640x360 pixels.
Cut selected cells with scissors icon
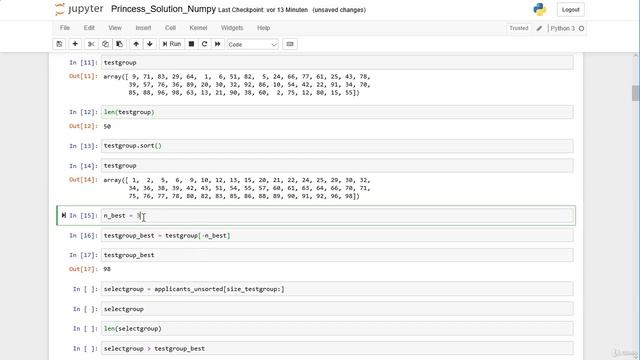point(91,44)
